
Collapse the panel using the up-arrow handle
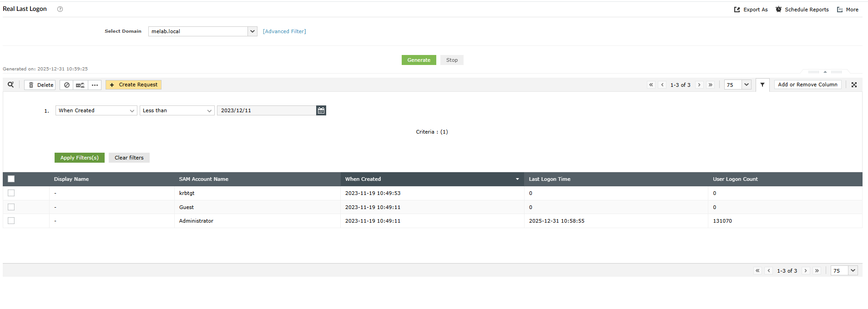825,72
